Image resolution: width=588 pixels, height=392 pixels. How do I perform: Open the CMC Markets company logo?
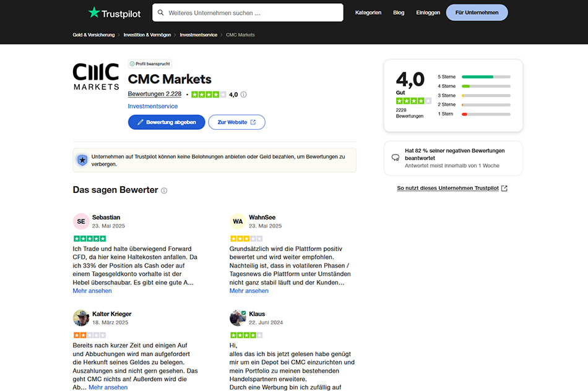click(96, 77)
